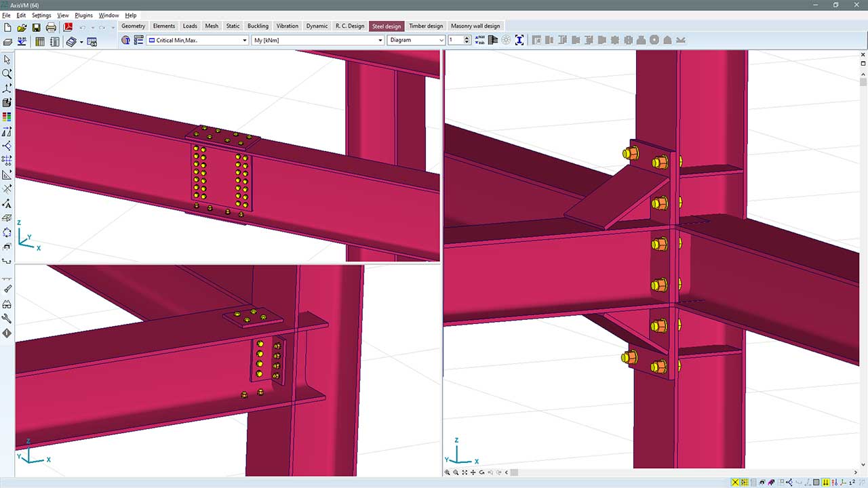Open the My [kNm] result component dropdown

click(318, 40)
